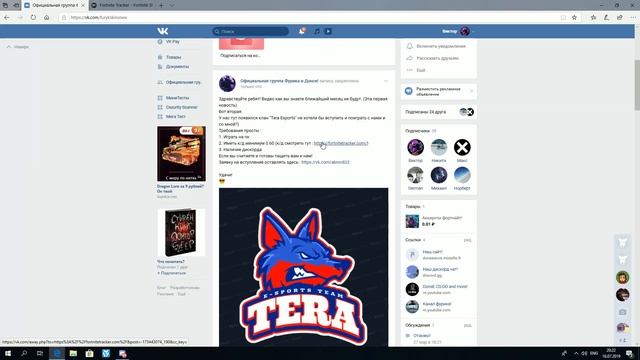Click the group avatar on the post
Image resolution: width=640 pixels, height=360 pixels.
227,83
